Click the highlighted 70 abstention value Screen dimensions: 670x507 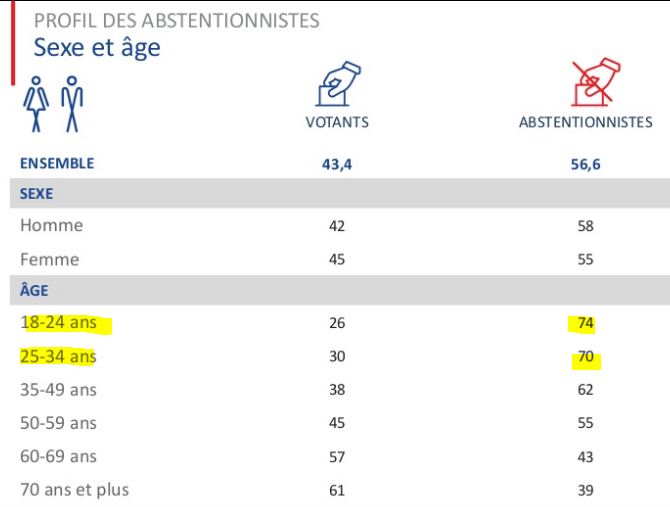pos(585,356)
